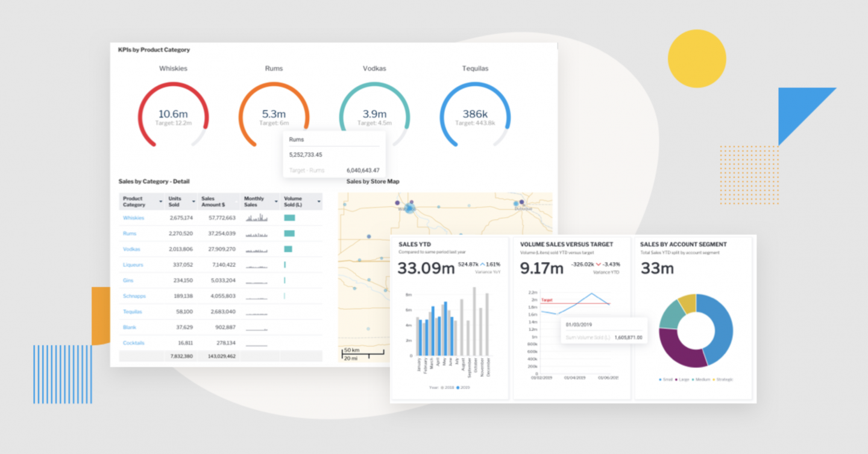Open the Liqueurs category link

[133, 265]
